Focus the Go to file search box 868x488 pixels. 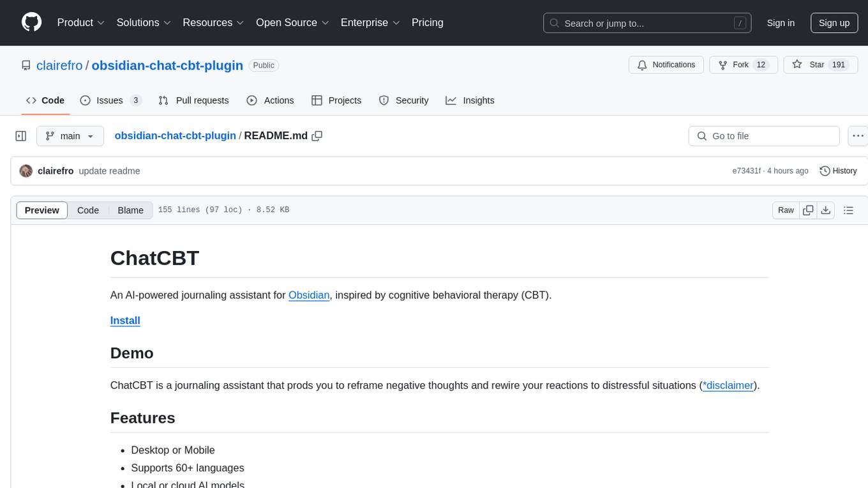[764, 136]
